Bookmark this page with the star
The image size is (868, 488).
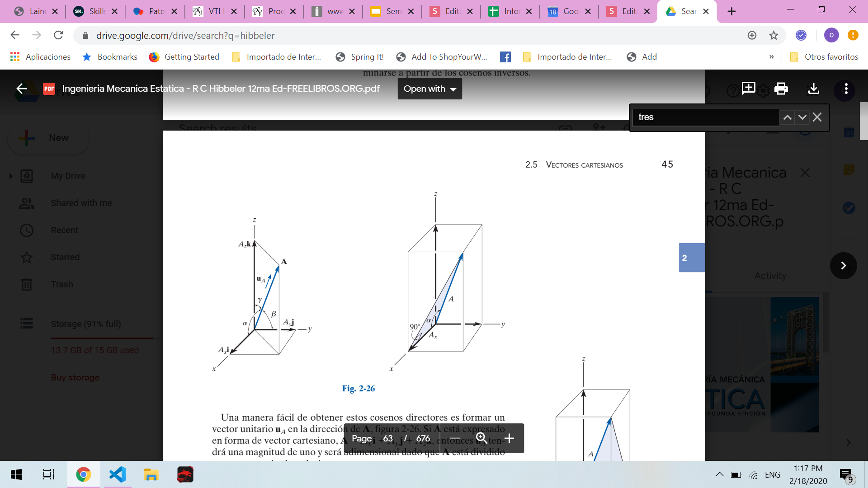click(774, 35)
